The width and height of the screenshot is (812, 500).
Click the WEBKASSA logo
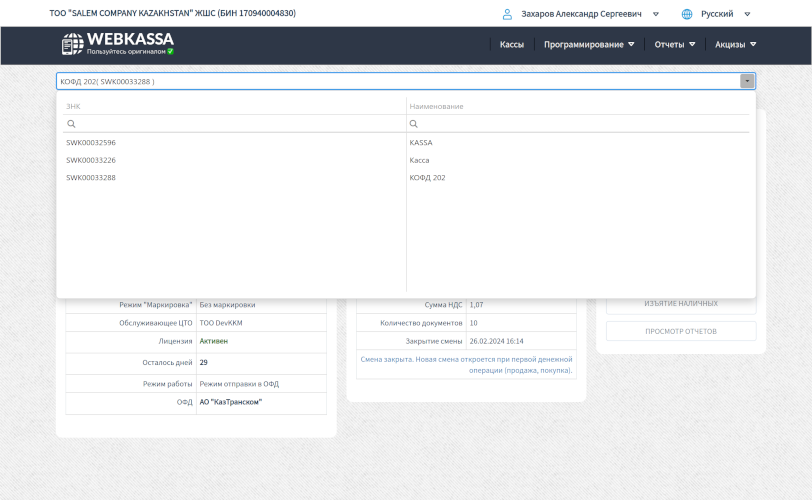pos(118,43)
